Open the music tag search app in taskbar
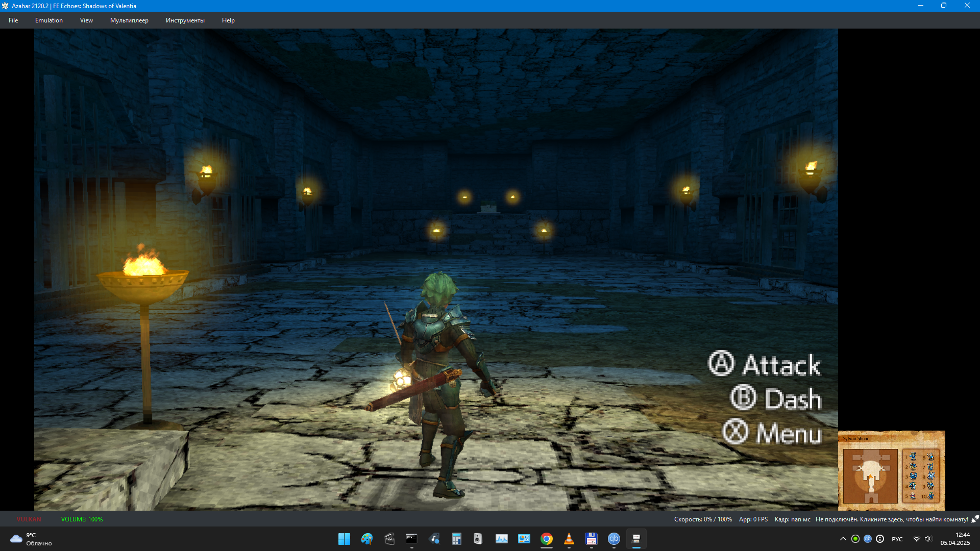This screenshot has width=980, height=551. click(434, 539)
